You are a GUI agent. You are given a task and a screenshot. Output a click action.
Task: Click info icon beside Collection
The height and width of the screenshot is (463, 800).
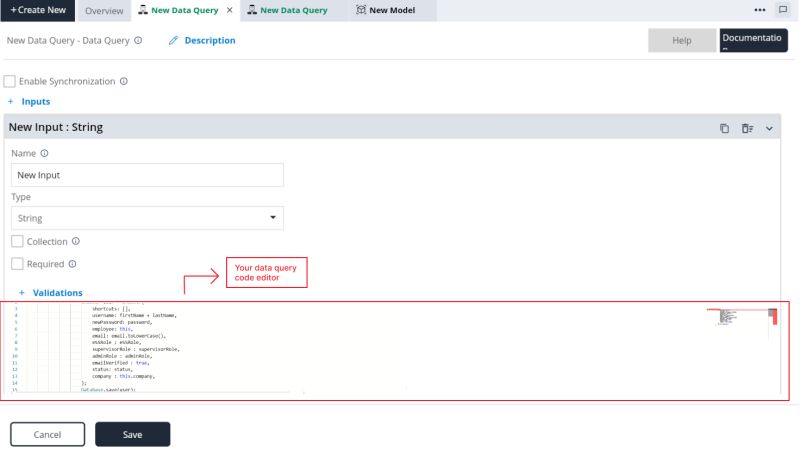pyautogui.click(x=76, y=241)
